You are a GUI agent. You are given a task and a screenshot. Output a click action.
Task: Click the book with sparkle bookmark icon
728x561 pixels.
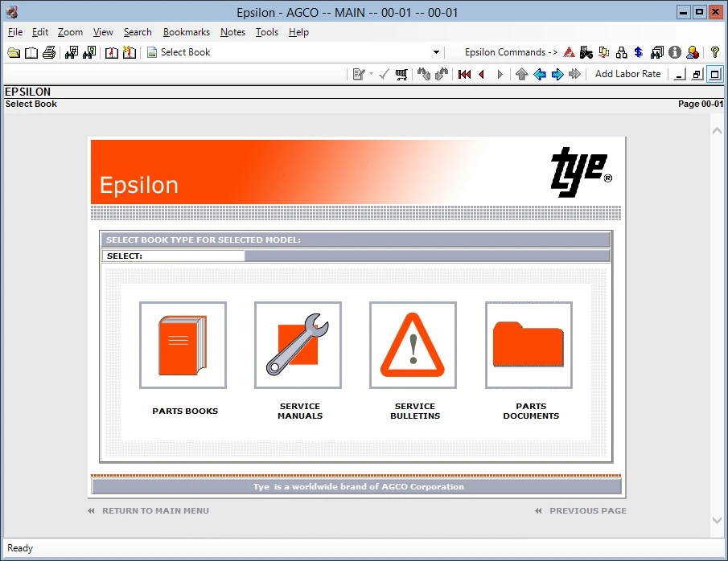(x=129, y=52)
